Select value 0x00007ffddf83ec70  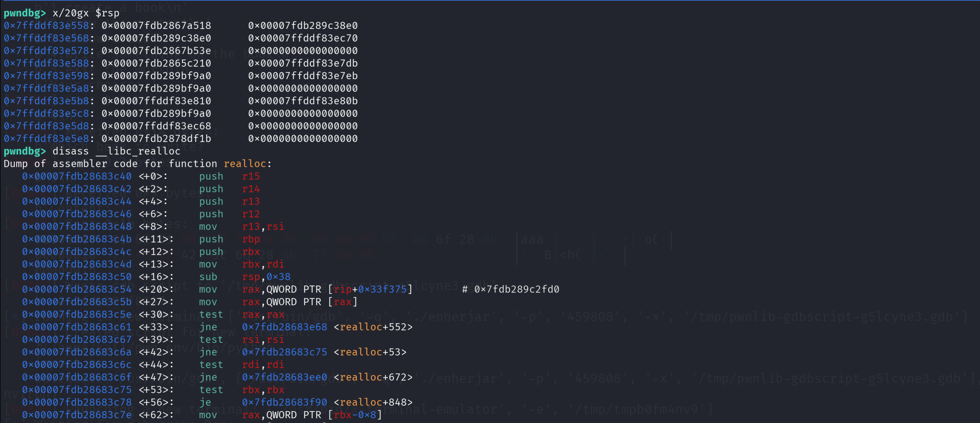pos(303,38)
